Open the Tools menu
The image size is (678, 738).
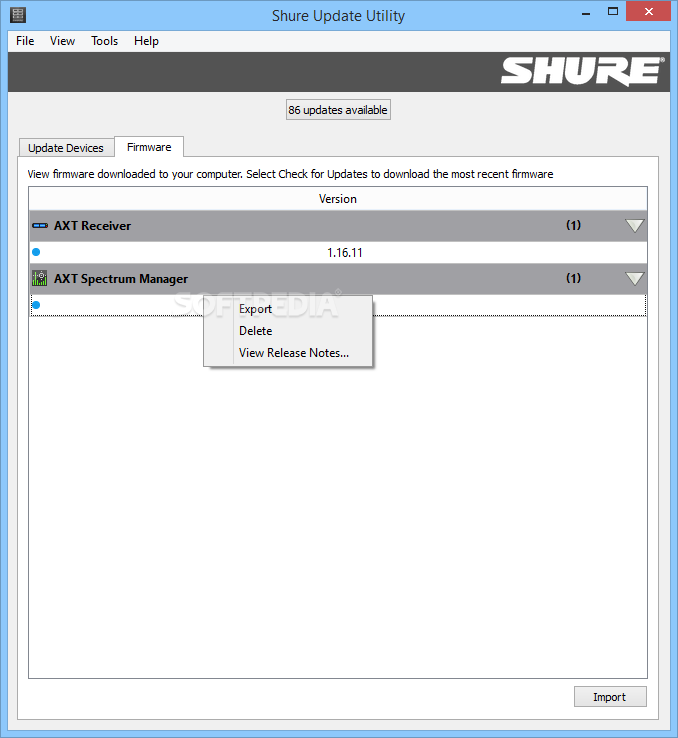[x=104, y=41]
